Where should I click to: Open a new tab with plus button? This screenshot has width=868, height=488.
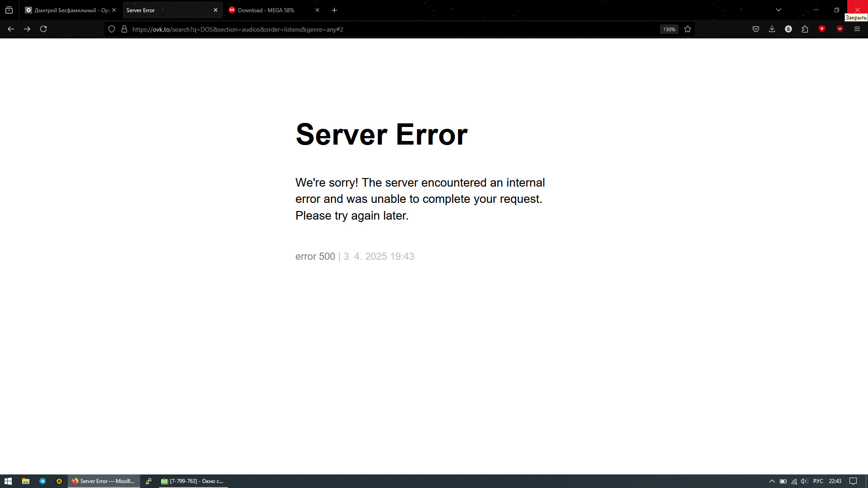[334, 10]
